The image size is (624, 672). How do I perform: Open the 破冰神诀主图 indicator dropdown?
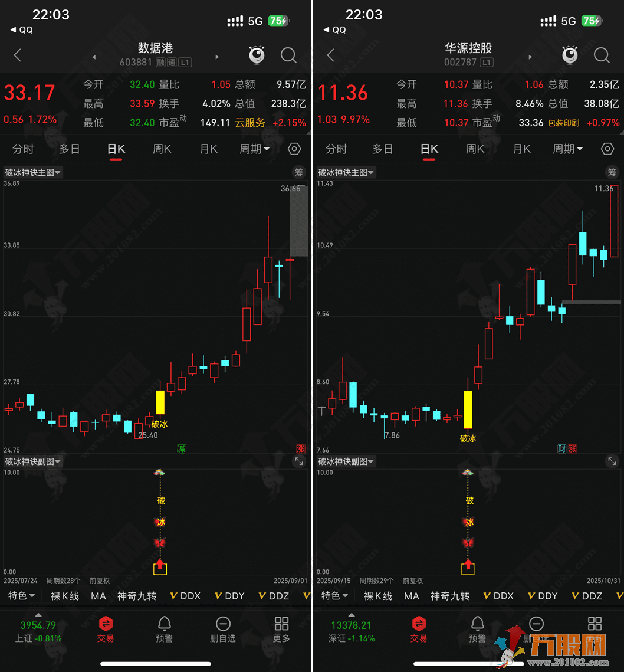pyautogui.click(x=33, y=172)
